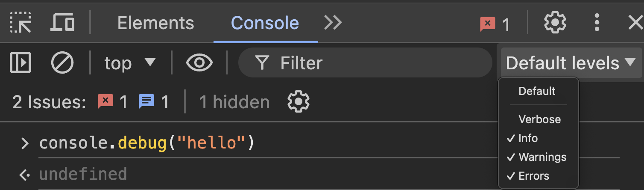
Task: Open issues settings gear beside hidden count
Action: tap(299, 102)
